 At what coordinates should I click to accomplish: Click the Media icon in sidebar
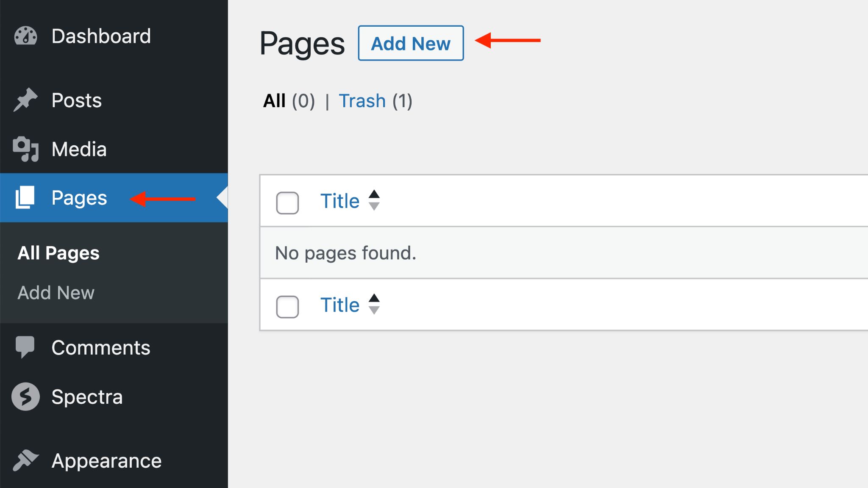(25, 148)
